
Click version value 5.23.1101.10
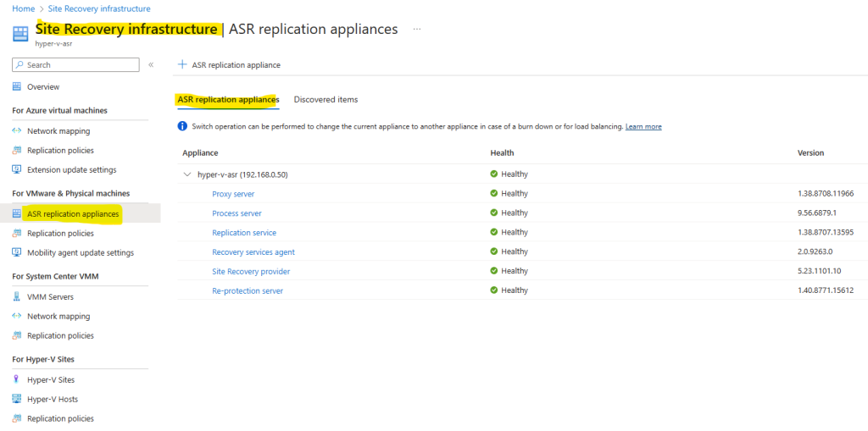(818, 271)
